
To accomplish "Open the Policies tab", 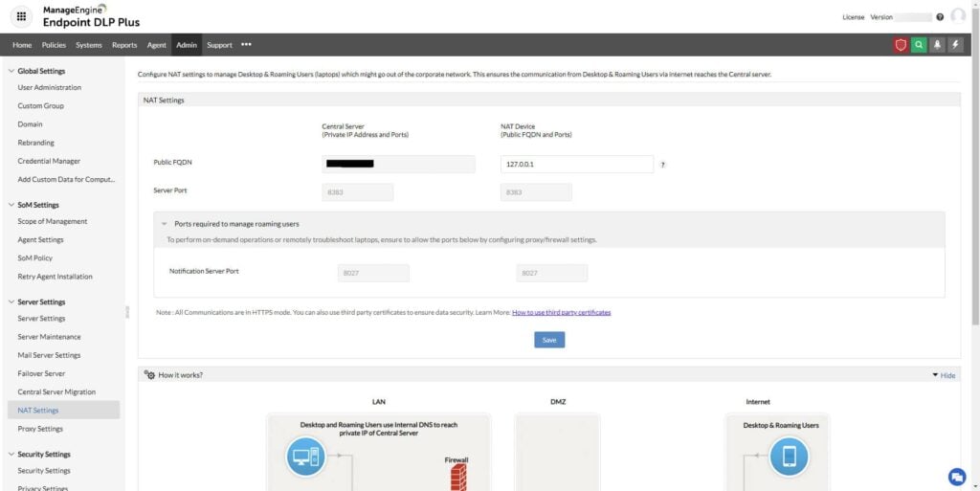I will tap(54, 45).
